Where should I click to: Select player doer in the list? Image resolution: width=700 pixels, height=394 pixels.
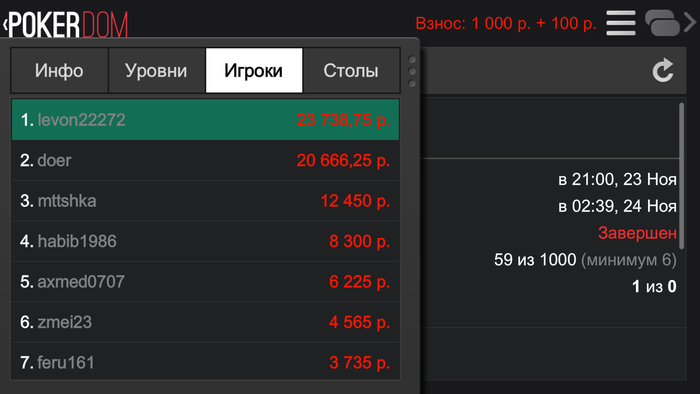pyautogui.click(x=205, y=160)
